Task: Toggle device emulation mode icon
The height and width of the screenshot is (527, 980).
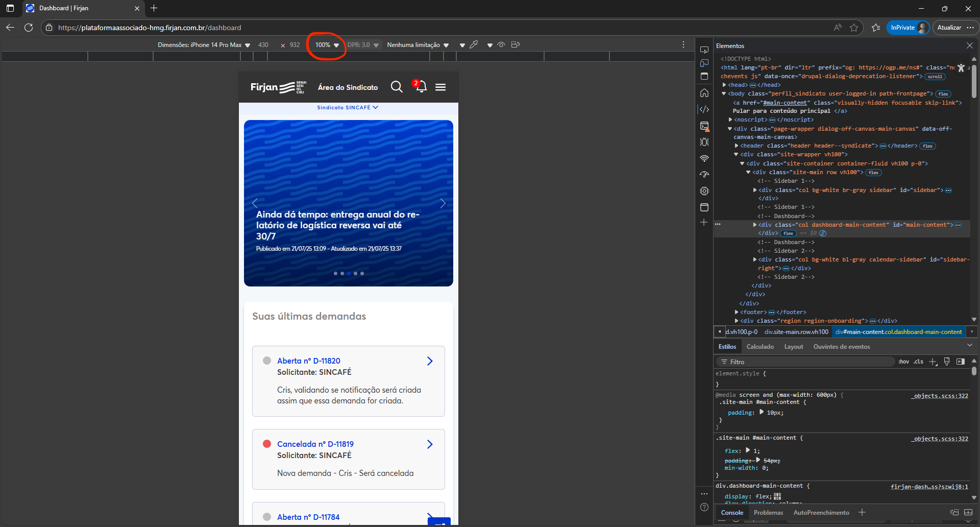Action: click(704, 63)
